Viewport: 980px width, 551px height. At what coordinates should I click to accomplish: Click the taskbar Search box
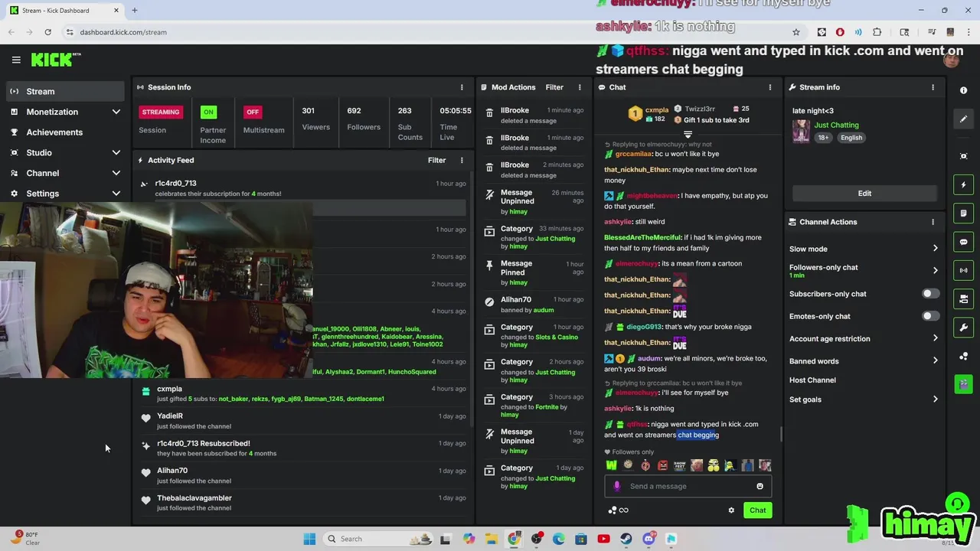click(x=378, y=539)
